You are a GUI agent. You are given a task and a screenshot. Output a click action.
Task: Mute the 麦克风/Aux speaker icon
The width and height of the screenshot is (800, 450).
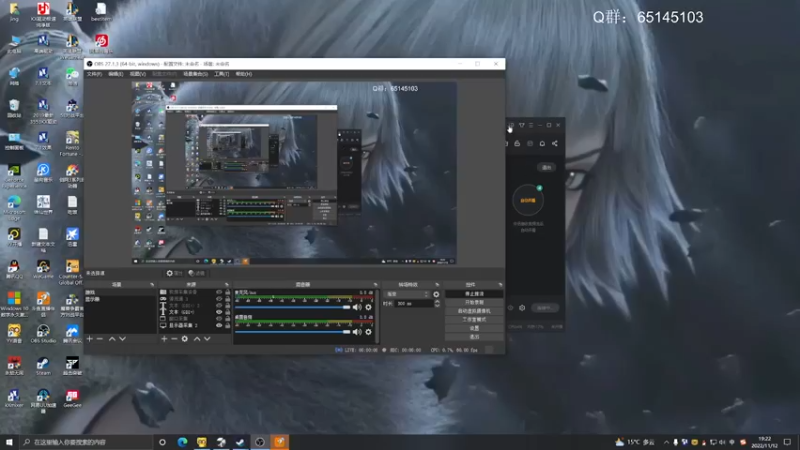pos(357,307)
